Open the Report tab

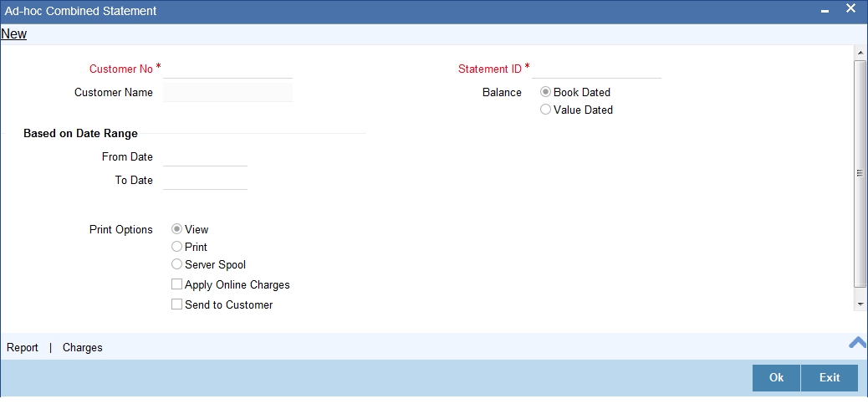[23, 348]
